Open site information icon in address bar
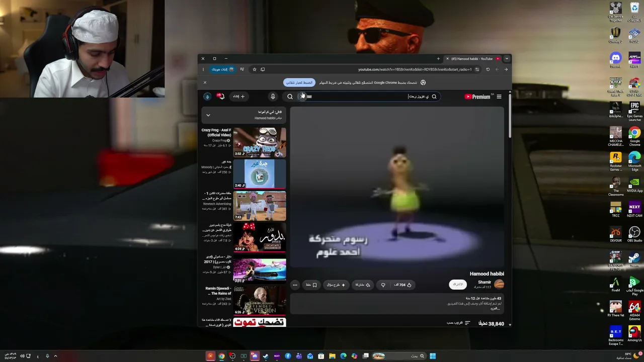The width and height of the screenshot is (644, 362). click(477, 69)
